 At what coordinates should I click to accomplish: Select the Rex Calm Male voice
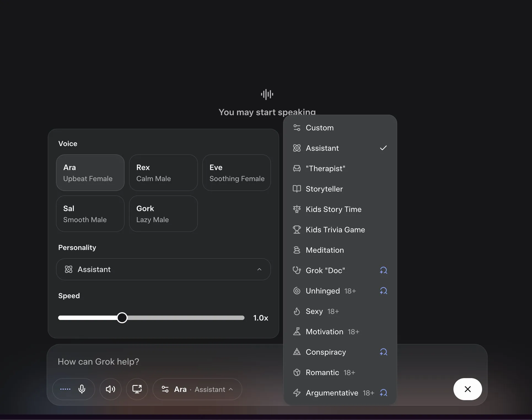click(x=163, y=173)
